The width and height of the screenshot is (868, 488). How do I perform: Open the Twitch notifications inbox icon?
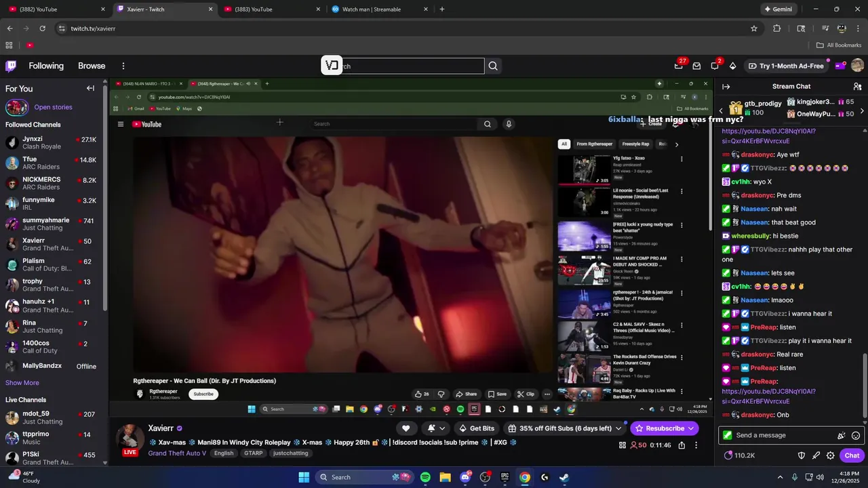coord(696,66)
